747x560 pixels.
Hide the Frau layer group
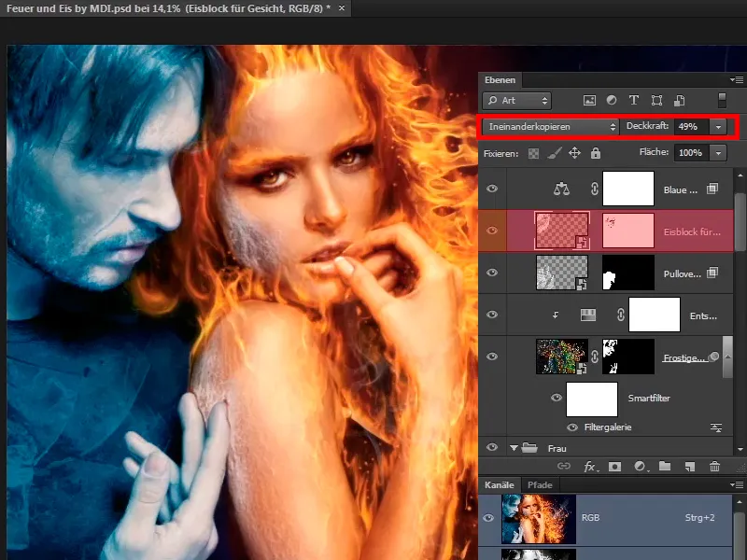492,447
